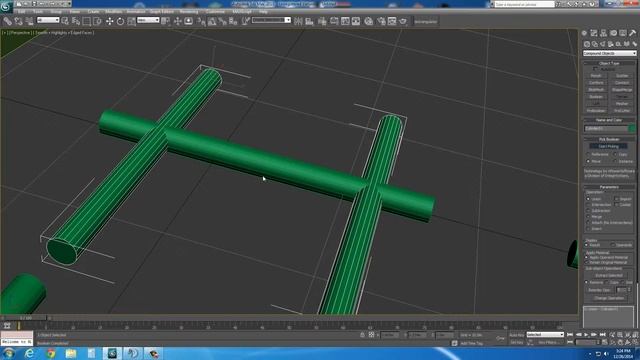Open the Selected key filter dropdown
This screenshot has width=640, height=360.
click(545, 335)
